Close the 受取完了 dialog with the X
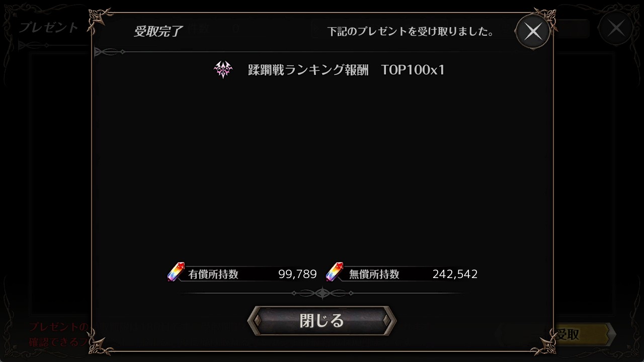The image size is (644, 362). click(x=533, y=32)
